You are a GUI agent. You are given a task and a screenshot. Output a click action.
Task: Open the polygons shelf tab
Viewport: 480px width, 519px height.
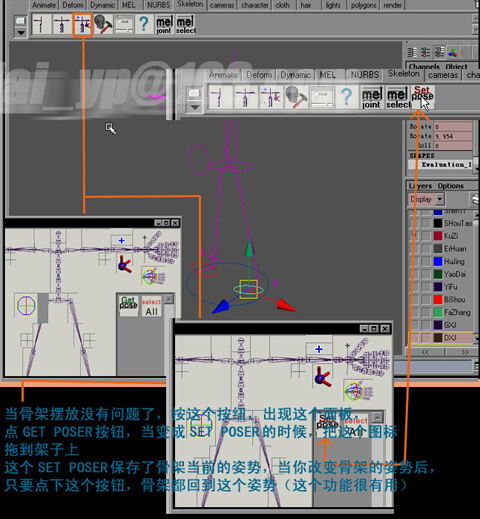coord(363,5)
